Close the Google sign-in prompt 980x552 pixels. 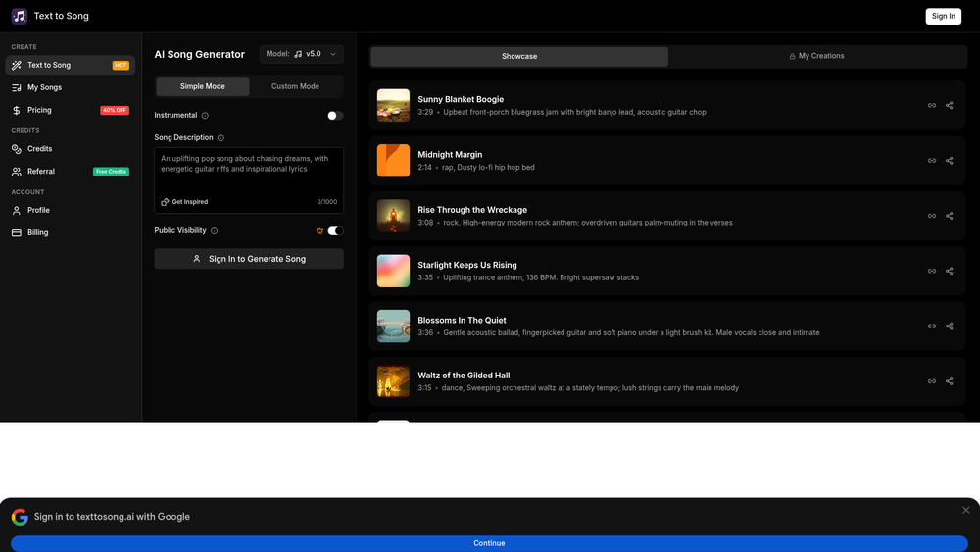click(x=966, y=510)
